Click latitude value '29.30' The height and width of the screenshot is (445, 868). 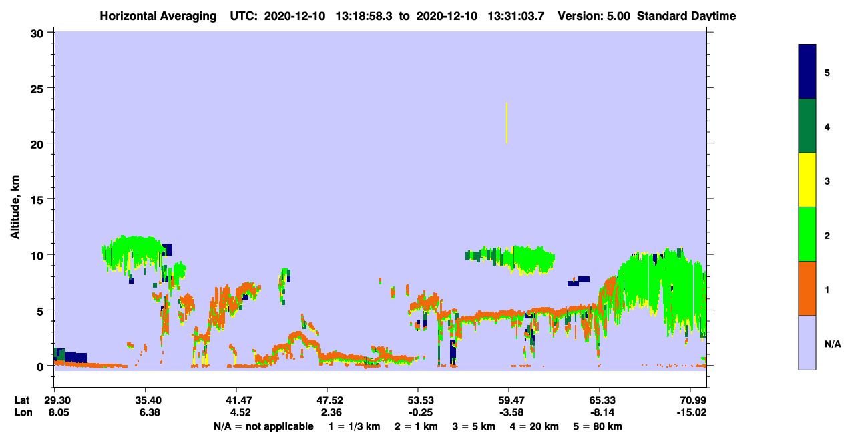(x=55, y=400)
